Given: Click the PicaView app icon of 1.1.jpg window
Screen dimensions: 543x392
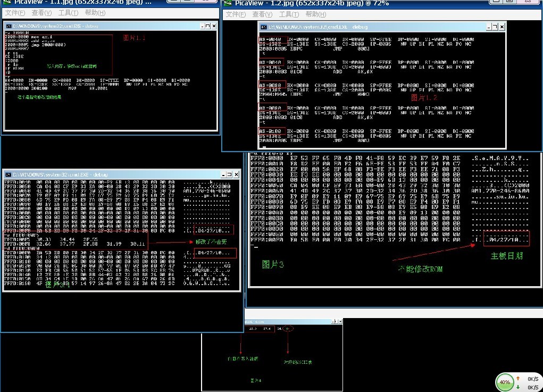Looking at the screenshot, I should [x=6, y=2].
